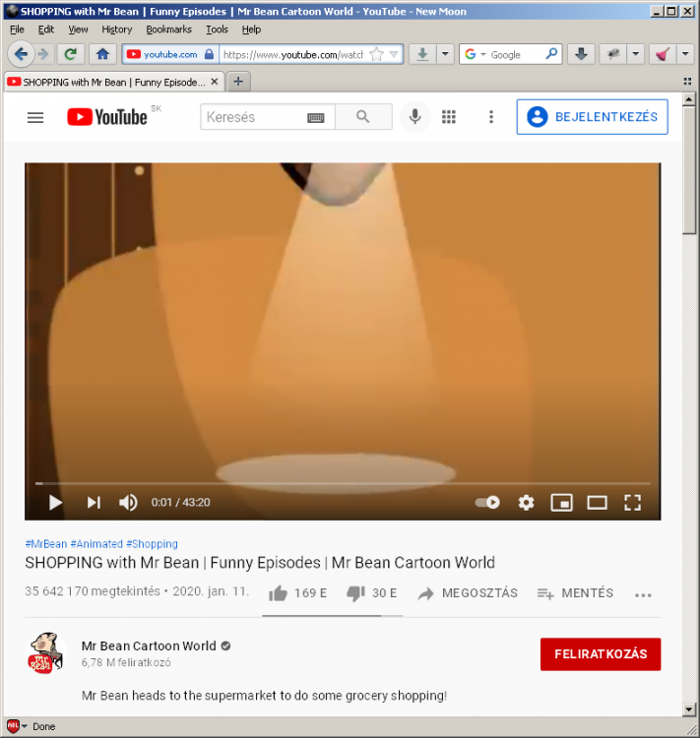Open YouTube settings three-dot menu
The width and height of the screenshot is (700, 738).
click(x=491, y=117)
